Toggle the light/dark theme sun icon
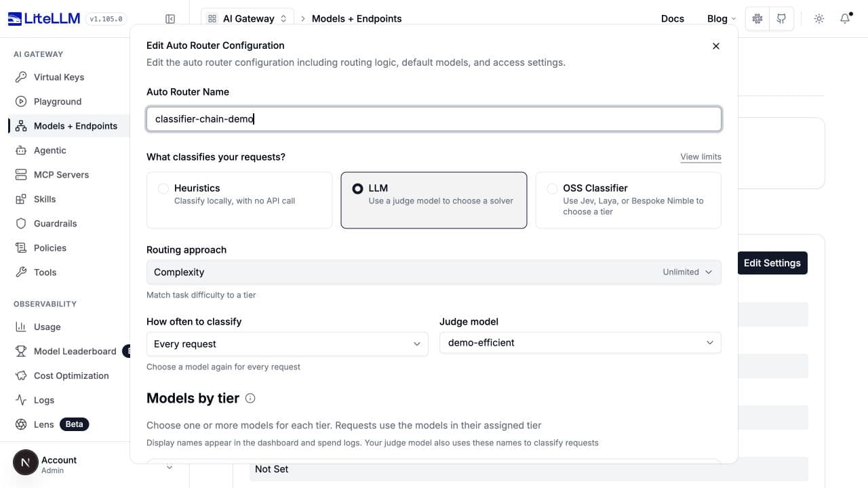Viewport: 868px width, 488px height. tap(819, 19)
